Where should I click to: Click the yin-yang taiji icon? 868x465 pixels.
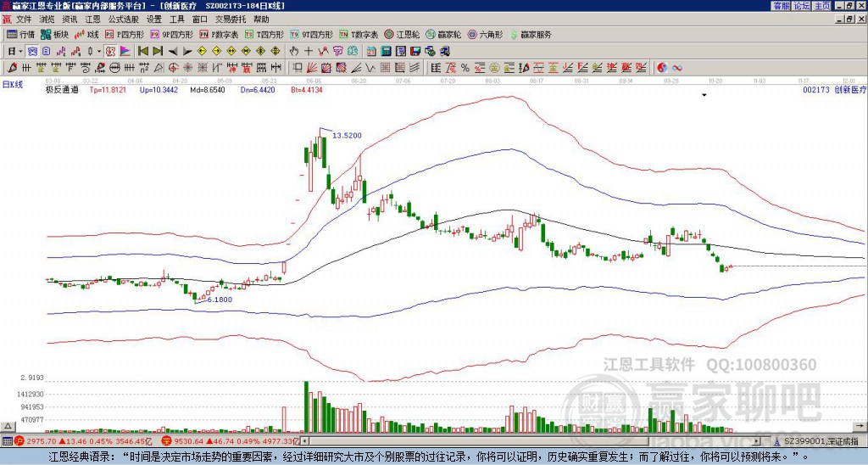pos(662,68)
